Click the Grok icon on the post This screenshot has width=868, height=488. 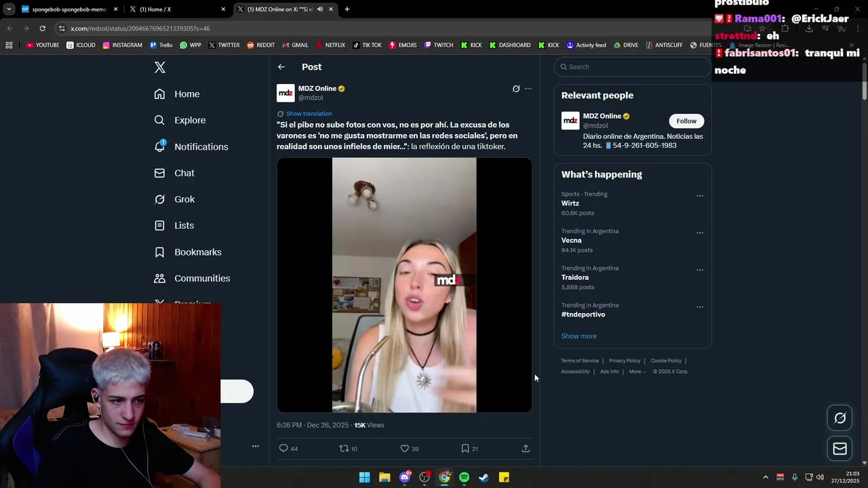(x=516, y=89)
